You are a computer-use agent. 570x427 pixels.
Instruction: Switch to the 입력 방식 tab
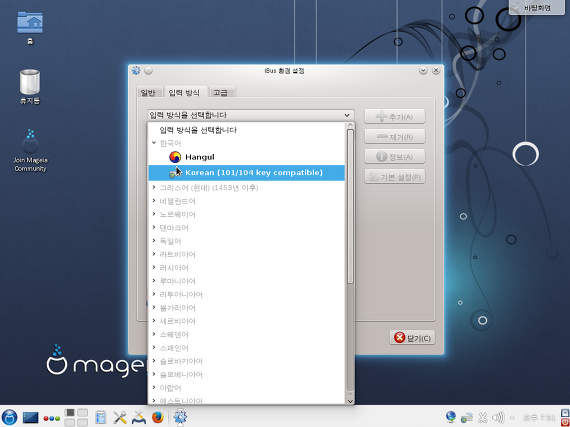click(x=185, y=92)
